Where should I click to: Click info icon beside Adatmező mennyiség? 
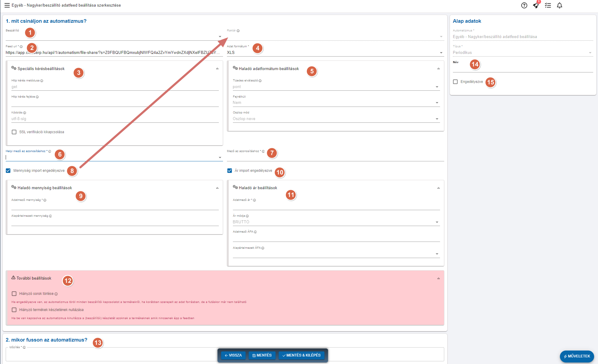click(45, 200)
